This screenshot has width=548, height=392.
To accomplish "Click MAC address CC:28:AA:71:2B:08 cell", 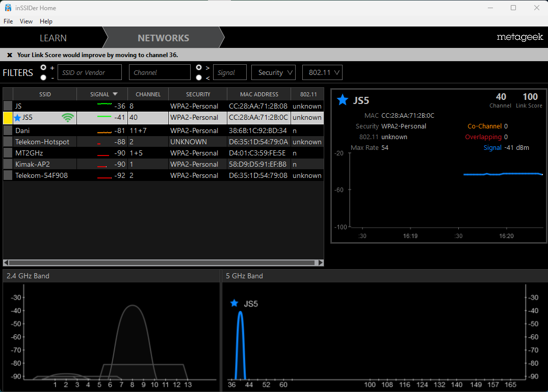I will tap(258, 106).
